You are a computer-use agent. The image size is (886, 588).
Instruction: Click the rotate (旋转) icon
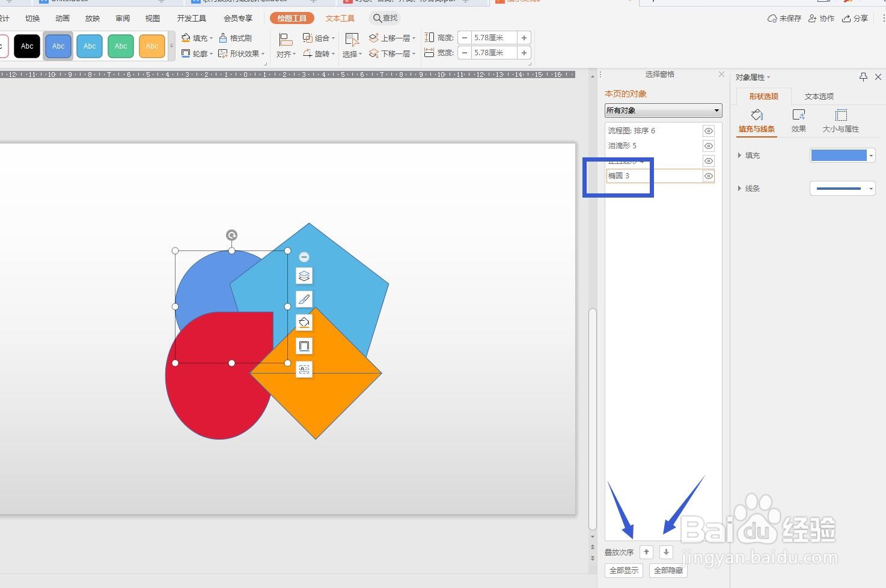(x=307, y=53)
